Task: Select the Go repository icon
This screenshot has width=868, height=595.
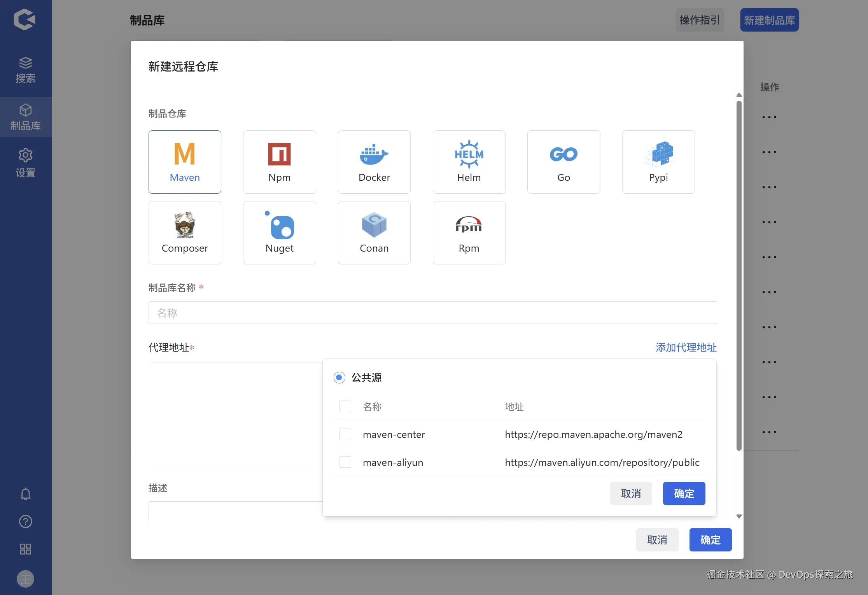Action: [563, 161]
